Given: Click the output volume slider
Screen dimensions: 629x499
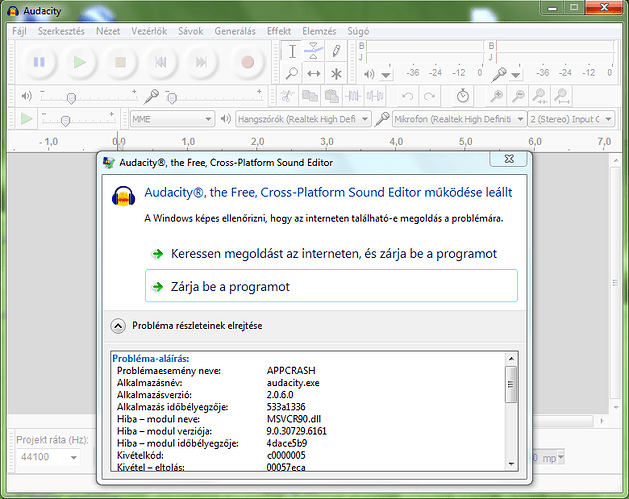Looking at the screenshot, I should tap(70, 97).
